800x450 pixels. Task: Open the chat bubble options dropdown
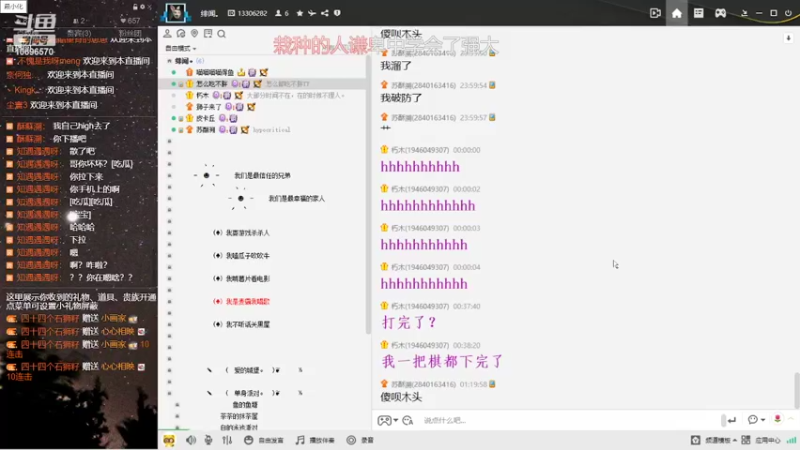click(756, 420)
